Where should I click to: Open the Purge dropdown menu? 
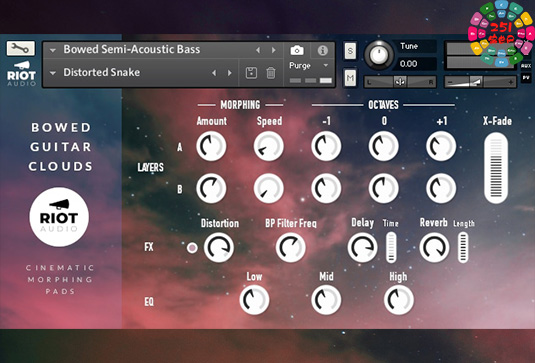click(308, 66)
